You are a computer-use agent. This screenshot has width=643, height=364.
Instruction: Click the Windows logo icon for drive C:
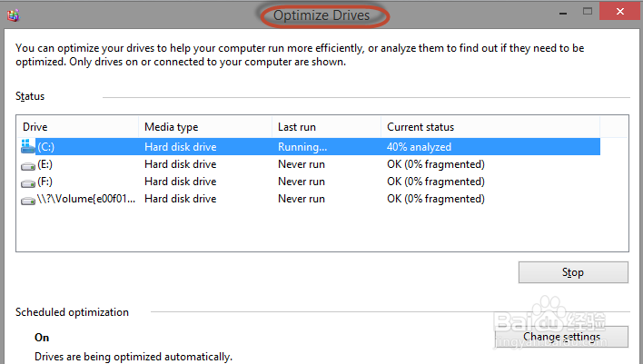tap(29, 146)
